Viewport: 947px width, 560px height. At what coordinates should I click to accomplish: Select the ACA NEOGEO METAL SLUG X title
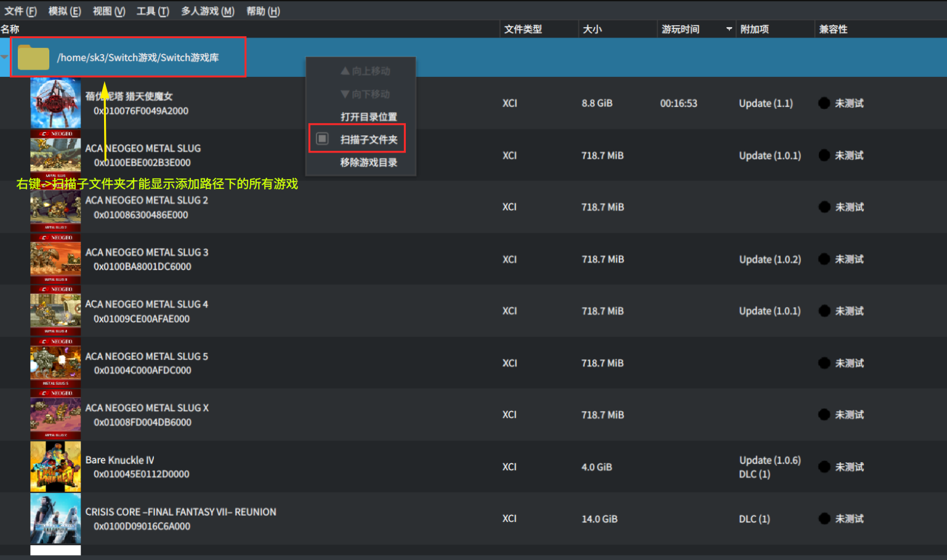click(147, 408)
